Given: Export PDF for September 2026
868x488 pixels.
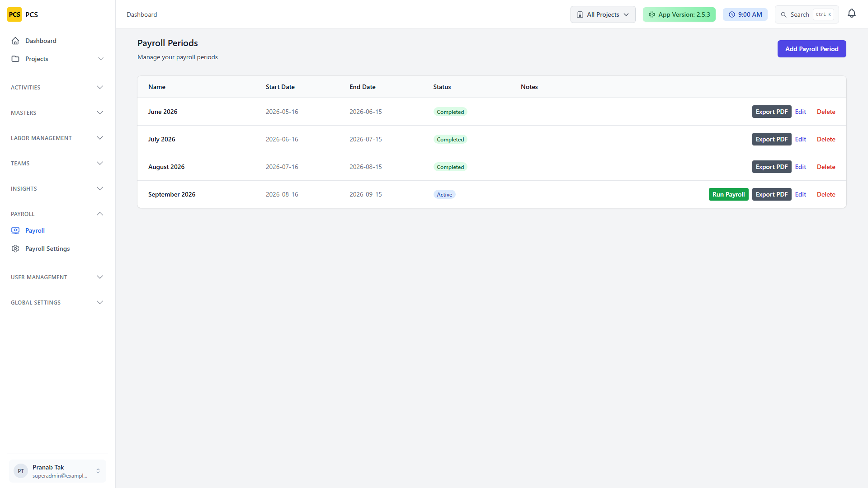Looking at the screenshot, I should [771, 194].
